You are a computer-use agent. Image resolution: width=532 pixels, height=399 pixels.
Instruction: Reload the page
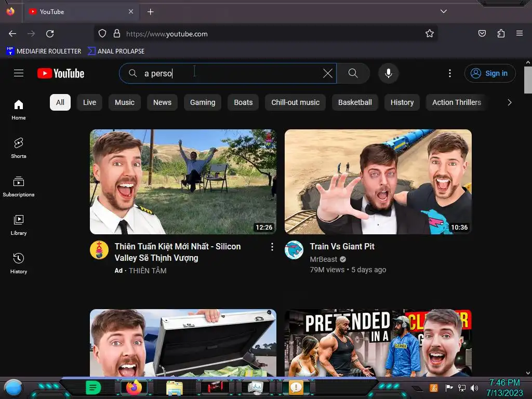(50, 34)
